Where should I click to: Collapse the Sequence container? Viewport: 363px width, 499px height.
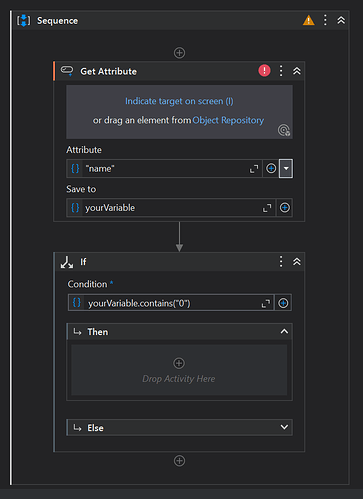tap(341, 20)
